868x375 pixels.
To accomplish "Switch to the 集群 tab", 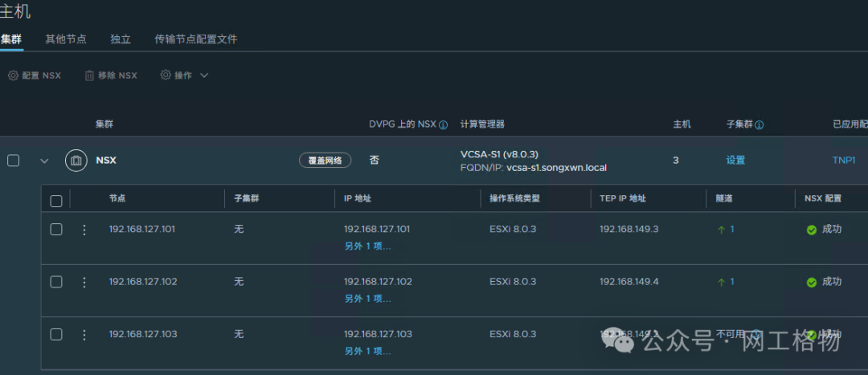I will tap(11, 39).
